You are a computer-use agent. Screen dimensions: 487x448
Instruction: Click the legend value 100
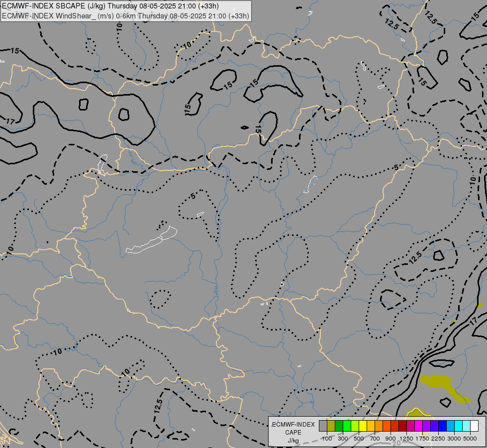tap(327, 439)
